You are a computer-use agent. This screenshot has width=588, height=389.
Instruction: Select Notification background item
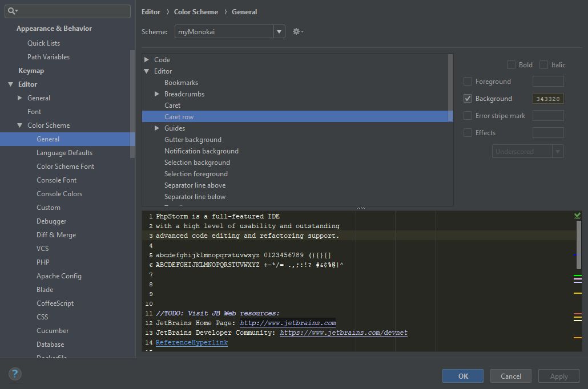202,151
